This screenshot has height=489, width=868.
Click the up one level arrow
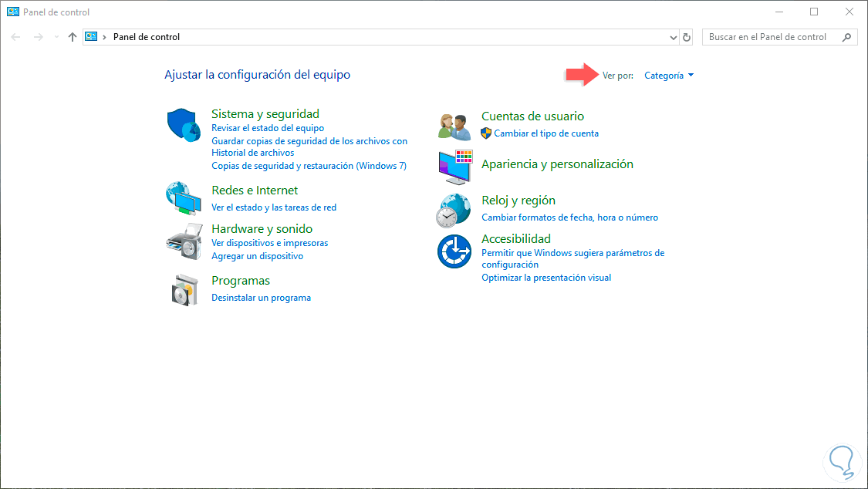[x=73, y=37]
